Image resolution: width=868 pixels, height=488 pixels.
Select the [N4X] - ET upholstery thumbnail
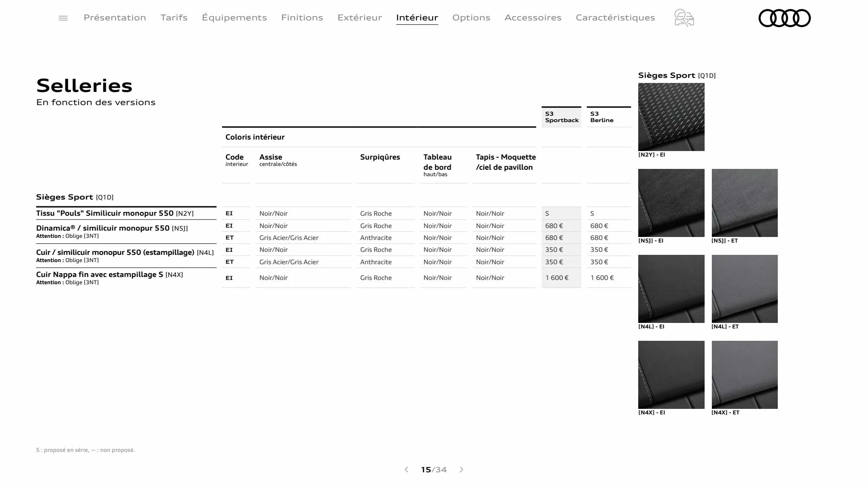[x=745, y=375]
